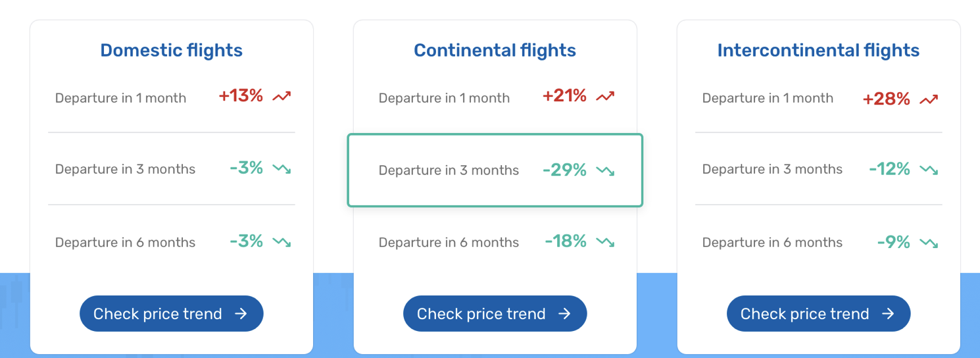Select the Intercontinental flights heading

click(x=818, y=51)
